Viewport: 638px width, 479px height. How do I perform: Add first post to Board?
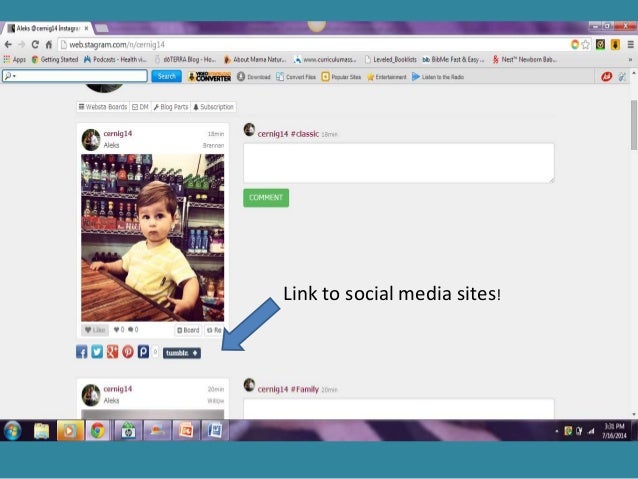(x=188, y=330)
